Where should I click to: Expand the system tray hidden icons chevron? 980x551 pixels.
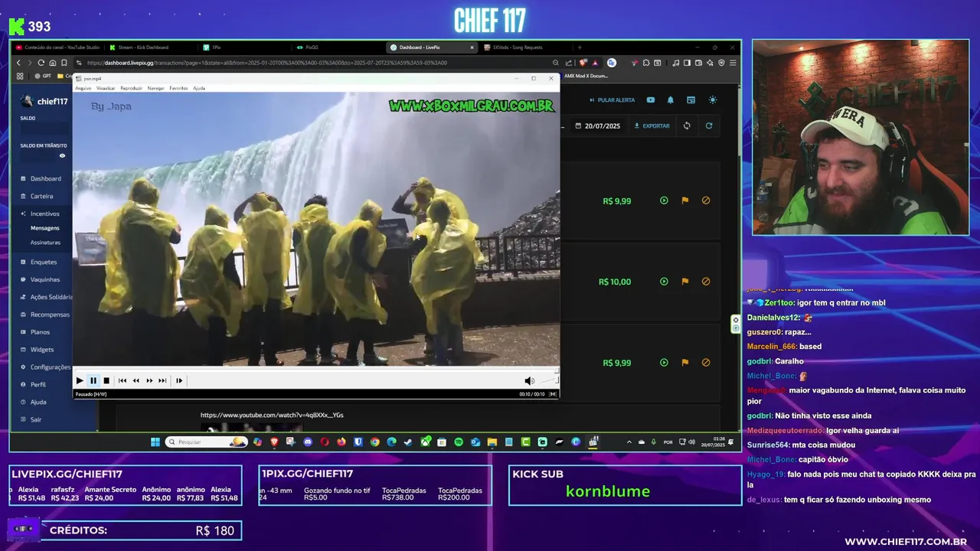(629, 442)
